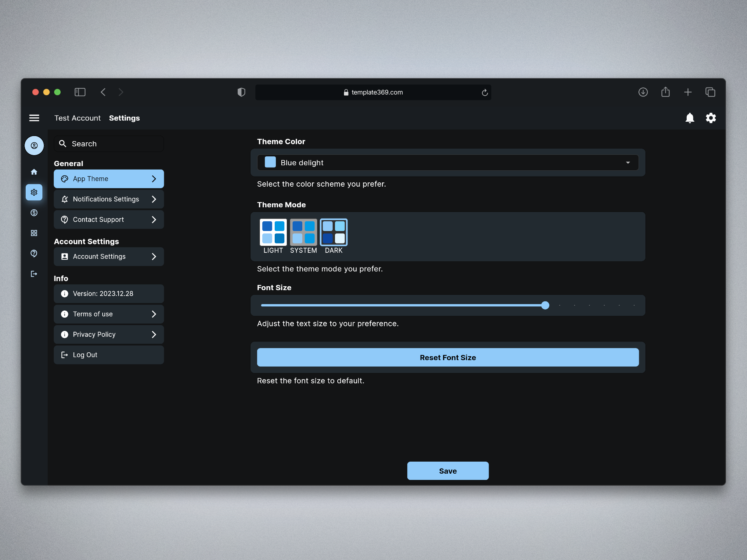747x560 pixels.
Task: Click the font size slider handle
Action: click(545, 305)
